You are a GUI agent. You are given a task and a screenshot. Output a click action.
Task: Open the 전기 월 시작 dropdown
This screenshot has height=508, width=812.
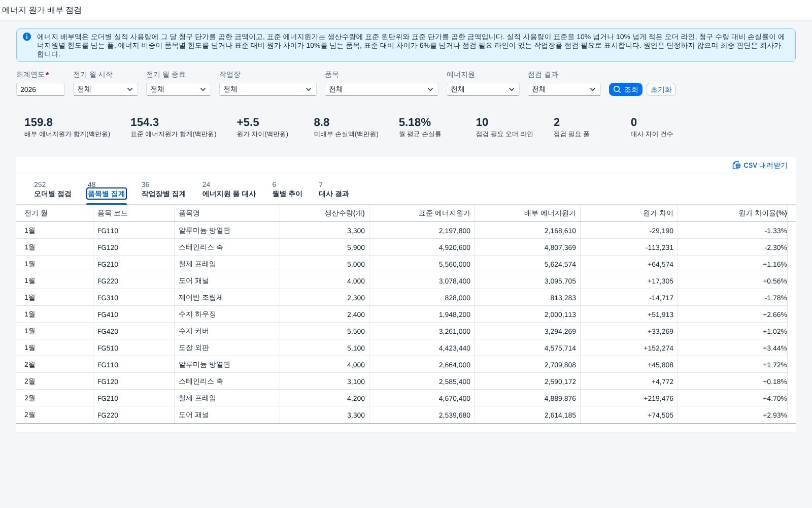(x=106, y=89)
